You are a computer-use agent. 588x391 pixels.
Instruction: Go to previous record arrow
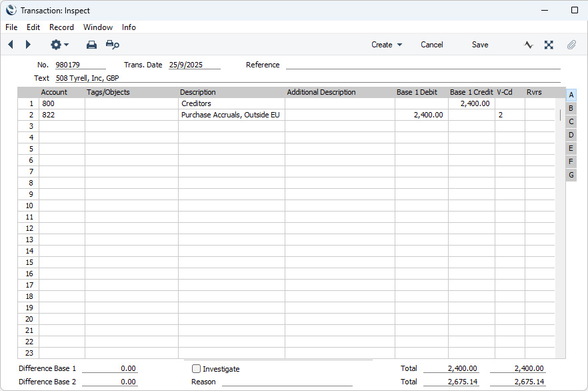pos(11,45)
